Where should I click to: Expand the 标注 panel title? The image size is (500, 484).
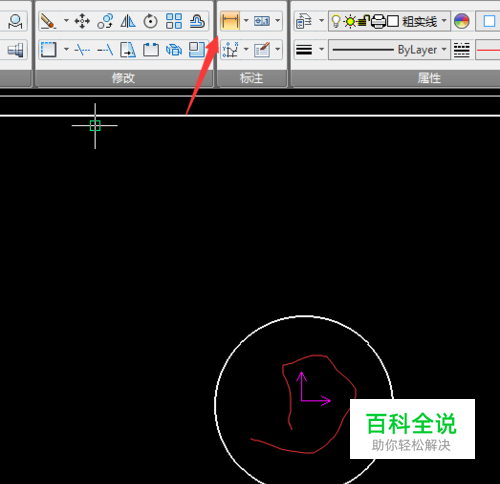pyautogui.click(x=252, y=78)
